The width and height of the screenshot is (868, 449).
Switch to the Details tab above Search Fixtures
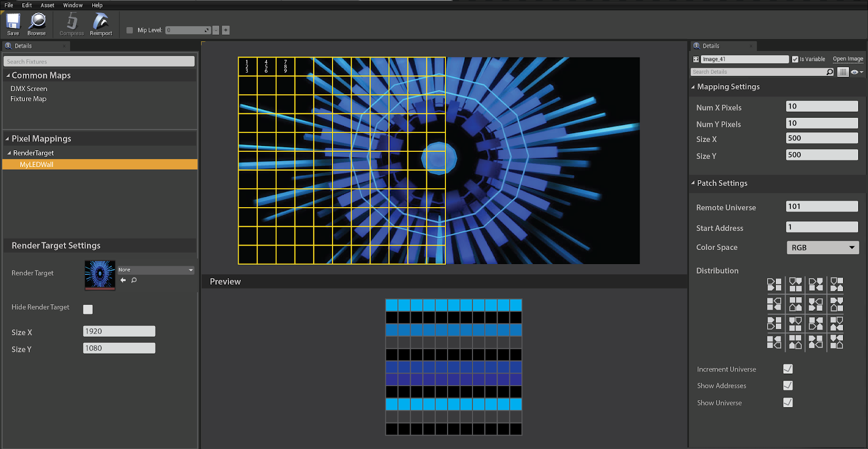point(36,46)
